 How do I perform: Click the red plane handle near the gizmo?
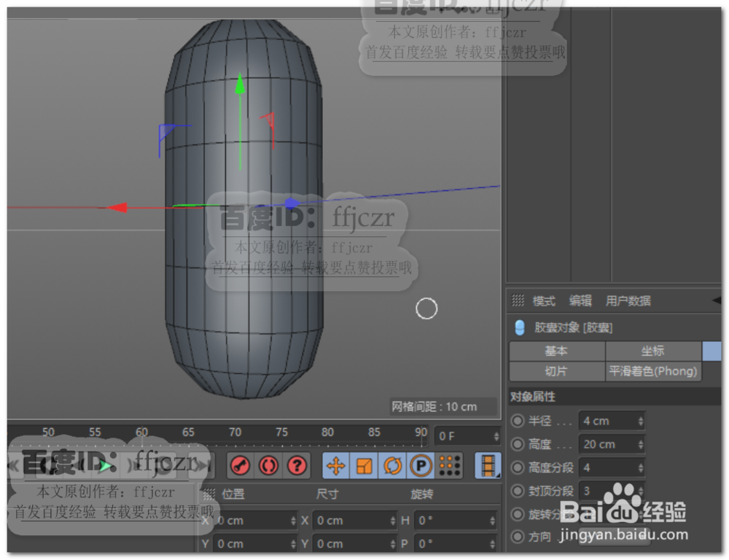(x=268, y=122)
